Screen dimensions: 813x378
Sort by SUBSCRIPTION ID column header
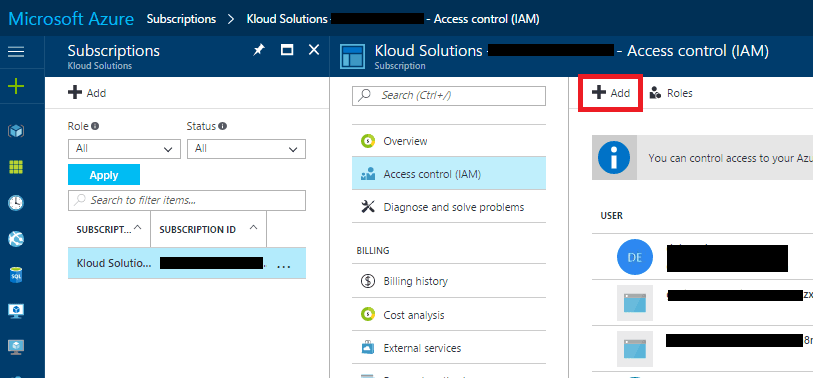208,229
